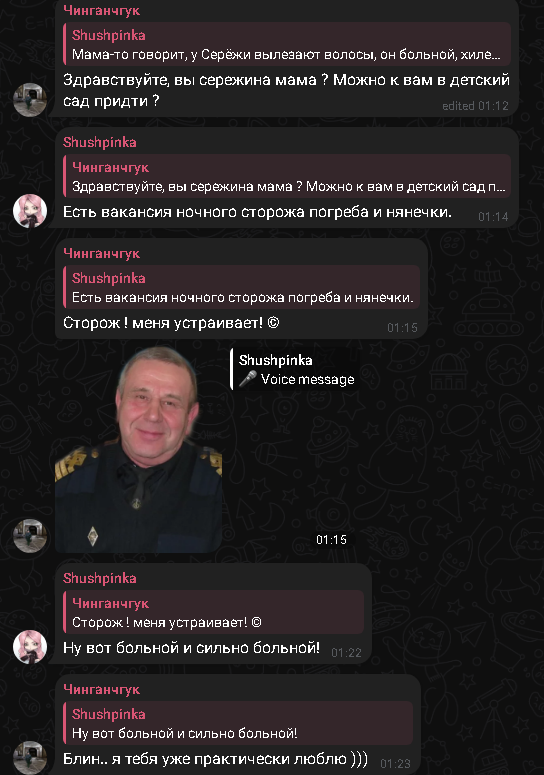Click the 'edited 01:12' timestamp label
The width and height of the screenshot is (544, 775).
[x=475, y=106]
